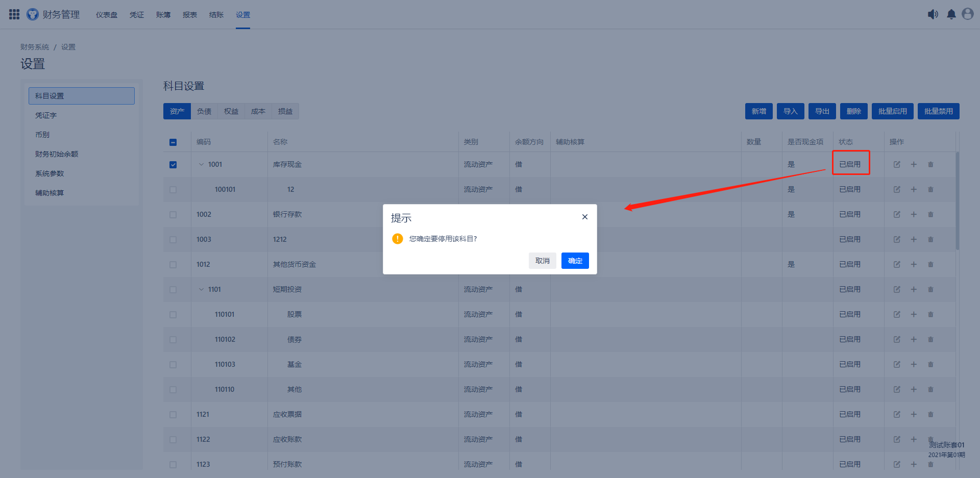Image resolution: width=980 pixels, height=478 pixels.
Task: Click the 新增 button
Action: pos(759,111)
